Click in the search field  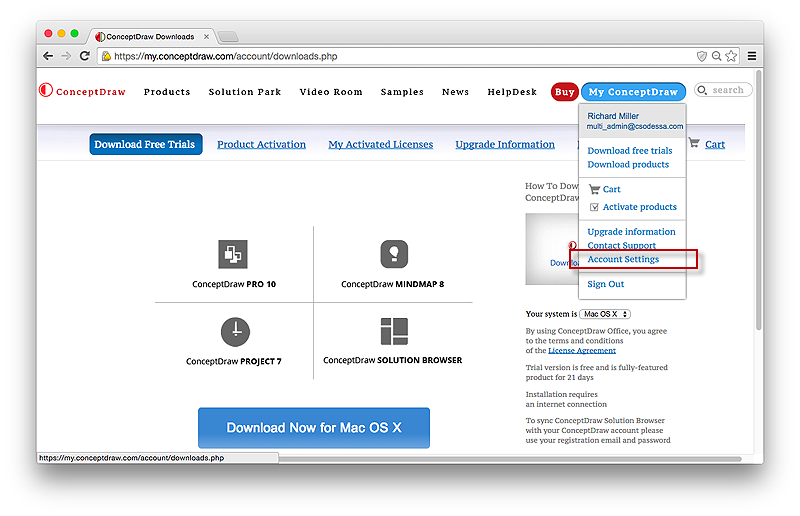click(723, 90)
